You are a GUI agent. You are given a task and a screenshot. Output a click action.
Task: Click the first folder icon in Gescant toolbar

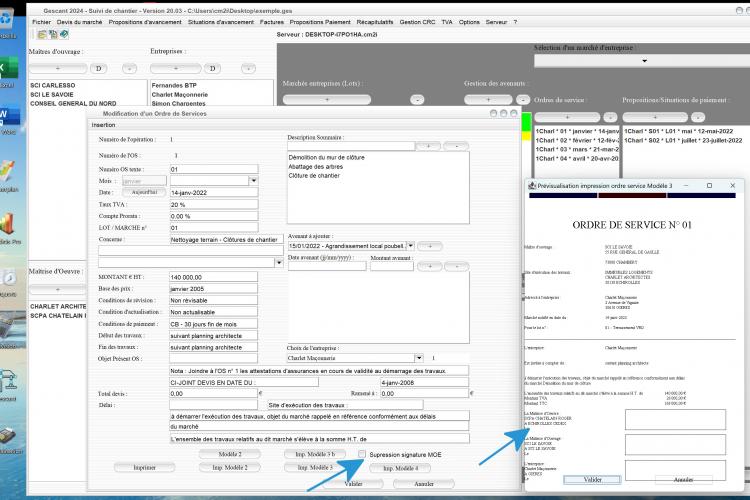click(x=42, y=34)
